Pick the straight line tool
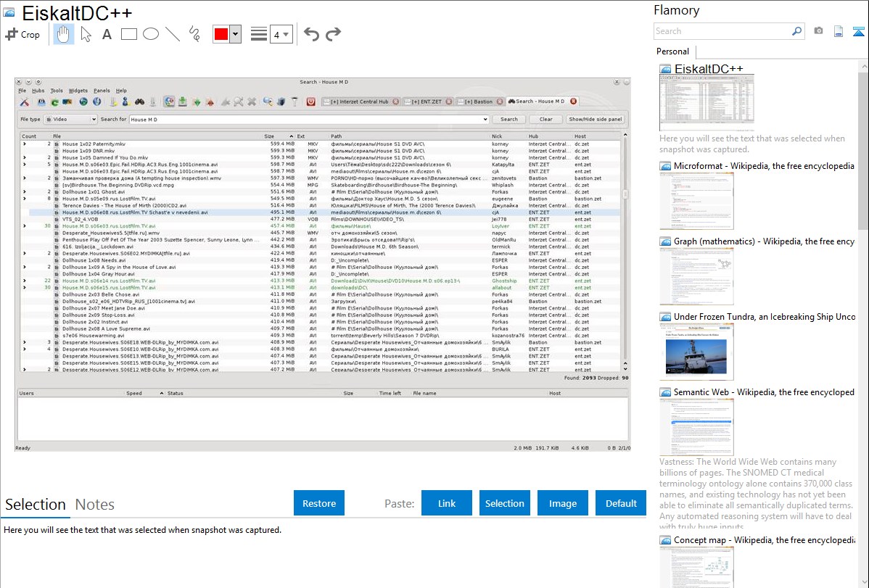 pos(173,34)
